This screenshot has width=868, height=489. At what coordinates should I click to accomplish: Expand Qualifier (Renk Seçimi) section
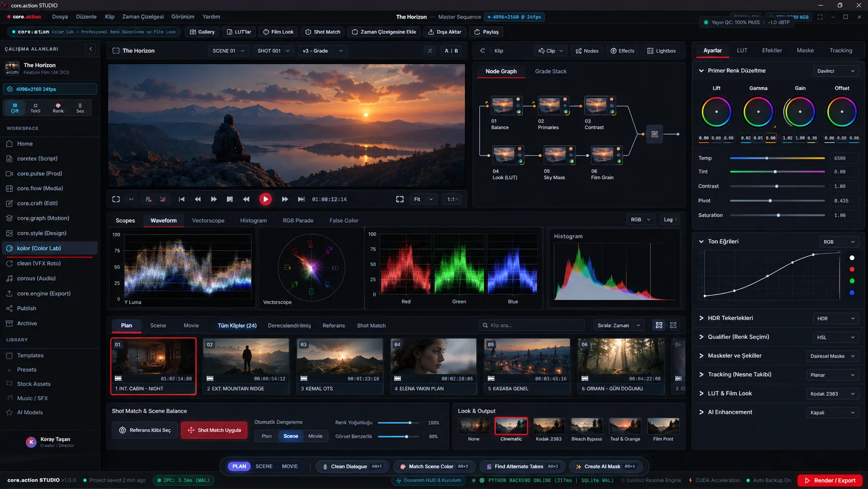point(701,337)
